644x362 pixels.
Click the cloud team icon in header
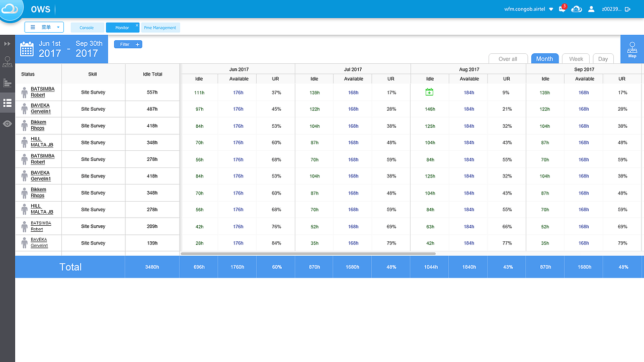(x=577, y=9)
